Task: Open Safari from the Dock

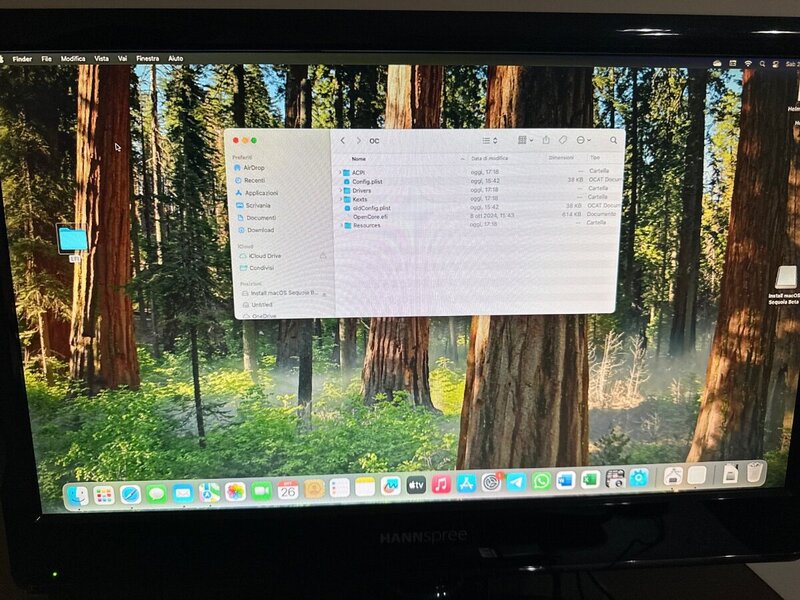Action: coord(130,494)
